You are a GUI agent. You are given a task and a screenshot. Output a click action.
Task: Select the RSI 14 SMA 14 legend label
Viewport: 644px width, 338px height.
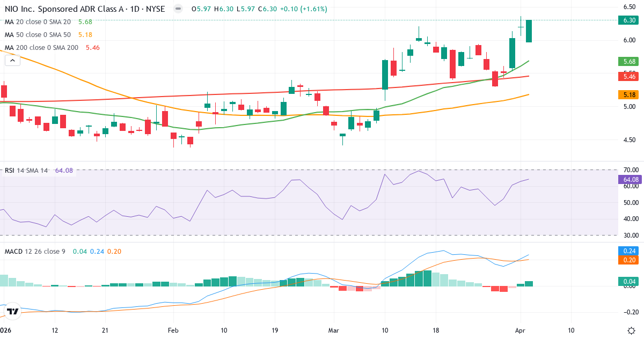(x=27, y=170)
